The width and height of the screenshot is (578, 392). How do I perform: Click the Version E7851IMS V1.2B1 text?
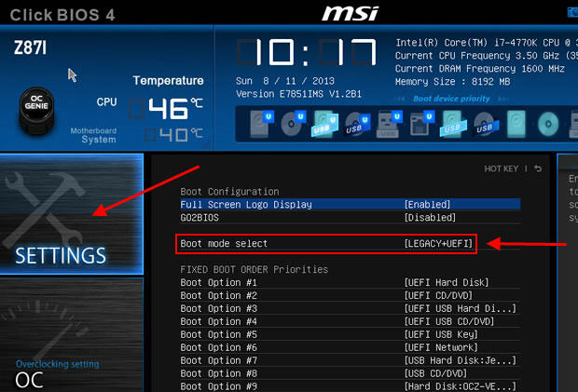click(298, 94)
